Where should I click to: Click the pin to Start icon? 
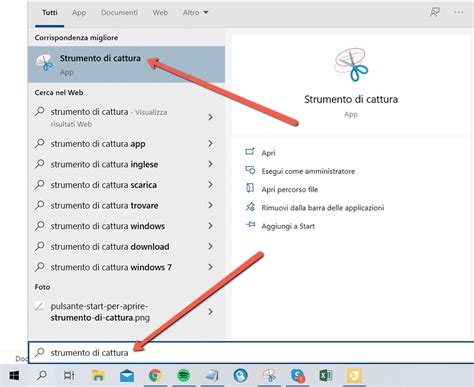(250, 225)
